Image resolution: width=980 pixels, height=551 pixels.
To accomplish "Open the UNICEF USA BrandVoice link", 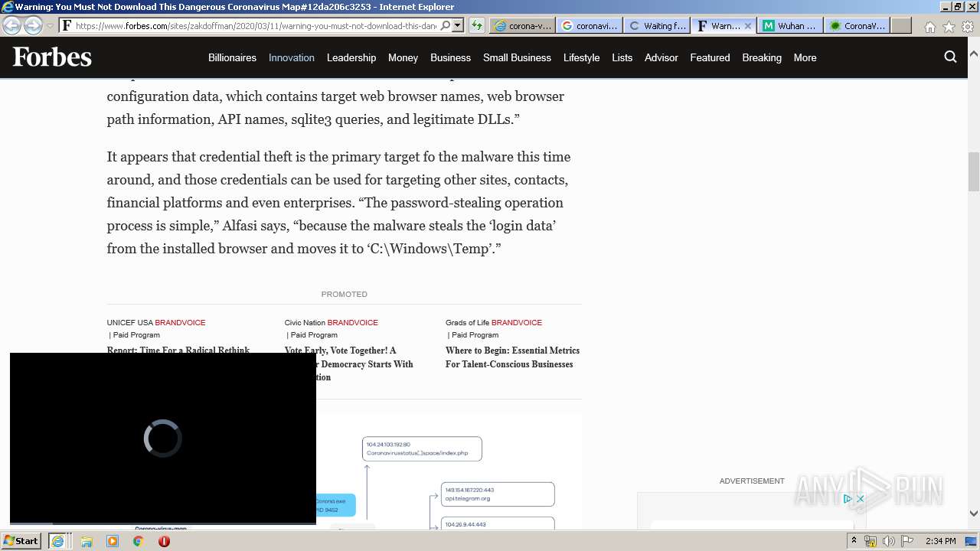I will (156, 322).
